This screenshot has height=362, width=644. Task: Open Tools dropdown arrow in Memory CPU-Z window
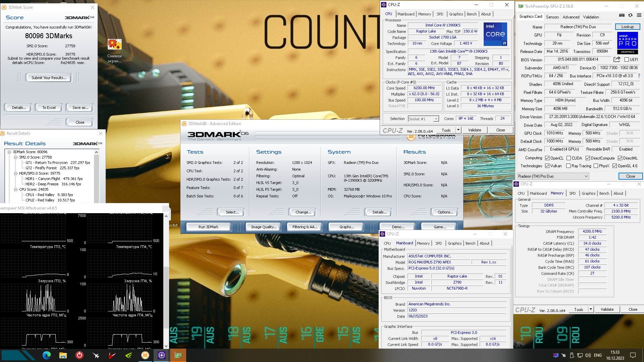click(591, 309)
